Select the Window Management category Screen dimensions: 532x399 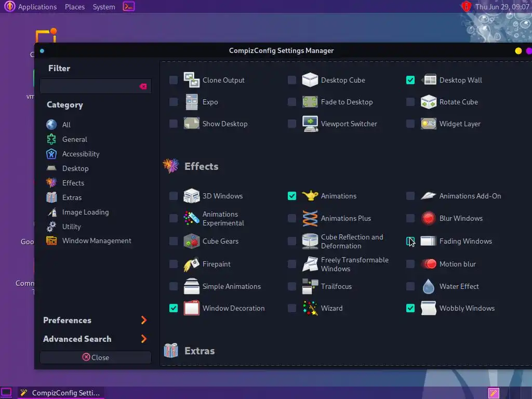(x=96, y=241)
